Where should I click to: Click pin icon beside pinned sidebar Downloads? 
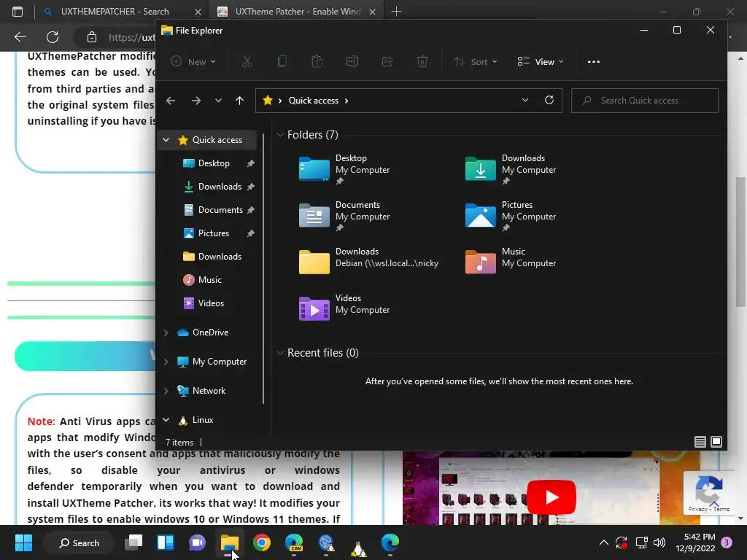click(251, 187)
